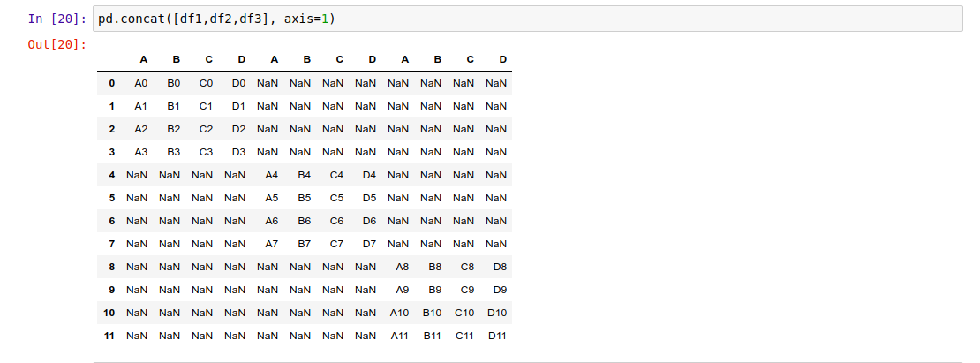Select the cell showing B10
The image size is (980, 363).
pyautogui.click(x=432, y=313)
